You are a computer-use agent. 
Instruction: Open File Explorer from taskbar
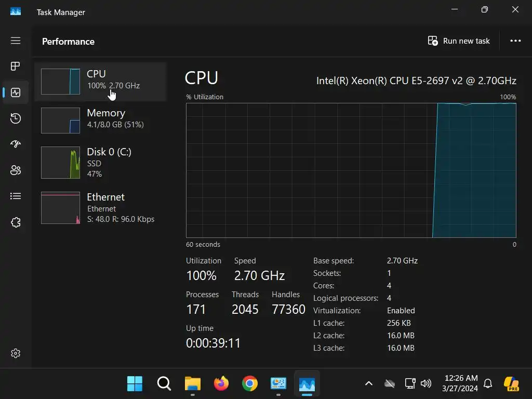(192, 384)
